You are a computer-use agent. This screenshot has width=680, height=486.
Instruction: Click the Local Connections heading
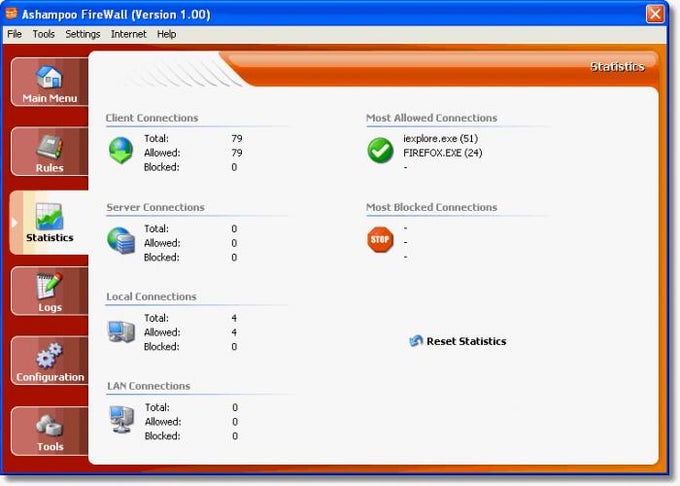(151, 296)
